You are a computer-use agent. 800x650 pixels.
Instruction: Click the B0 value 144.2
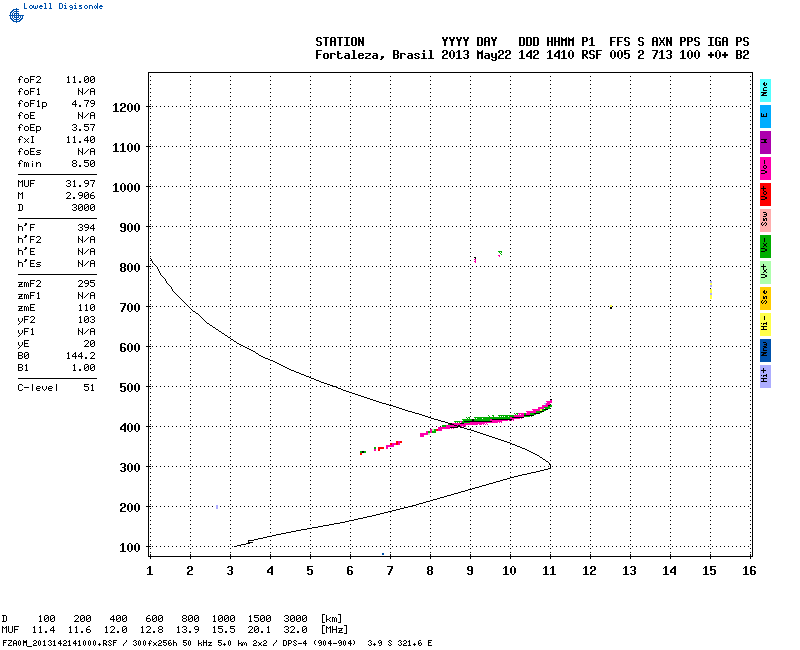click(x=81, y=356)
